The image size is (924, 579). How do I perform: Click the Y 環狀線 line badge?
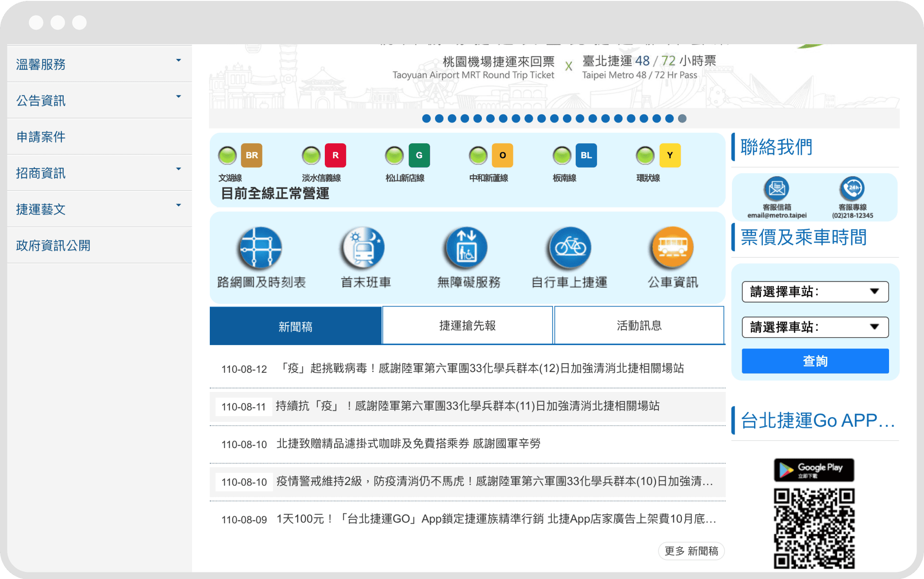tap(670, 155)
